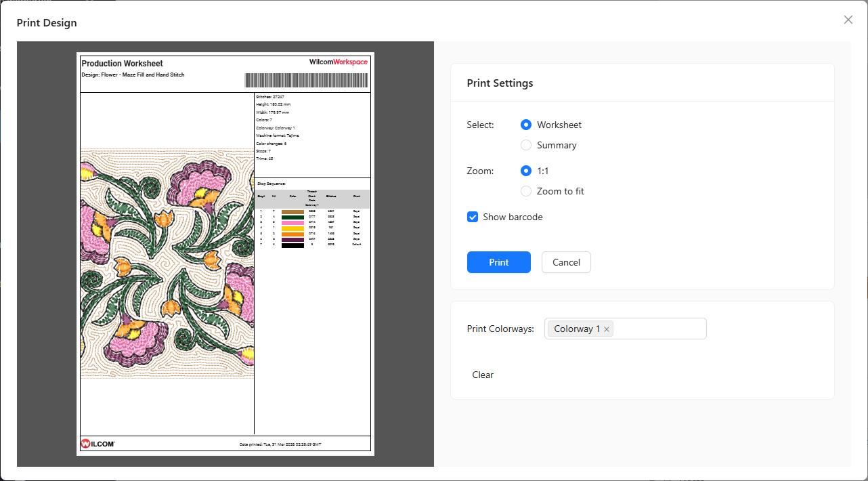This screenshot has width=868, height=481.
Task: Click the Production Worksheet title in preview
Action: click(x=122, y=64)
